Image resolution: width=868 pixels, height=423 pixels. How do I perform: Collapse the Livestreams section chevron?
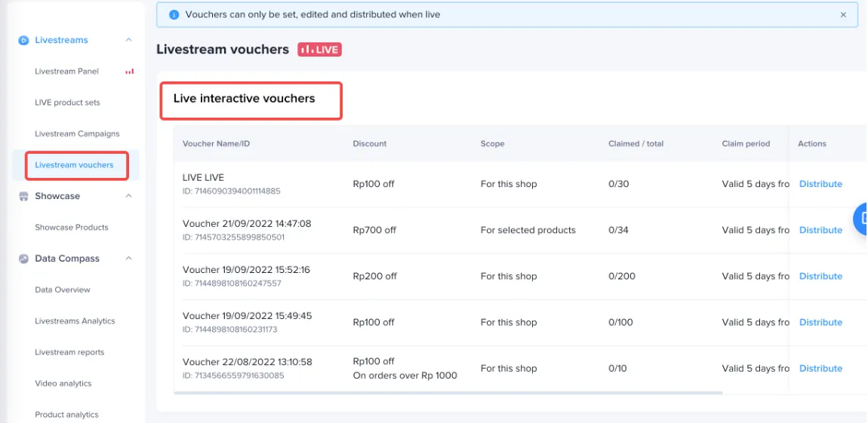(128, 40)
